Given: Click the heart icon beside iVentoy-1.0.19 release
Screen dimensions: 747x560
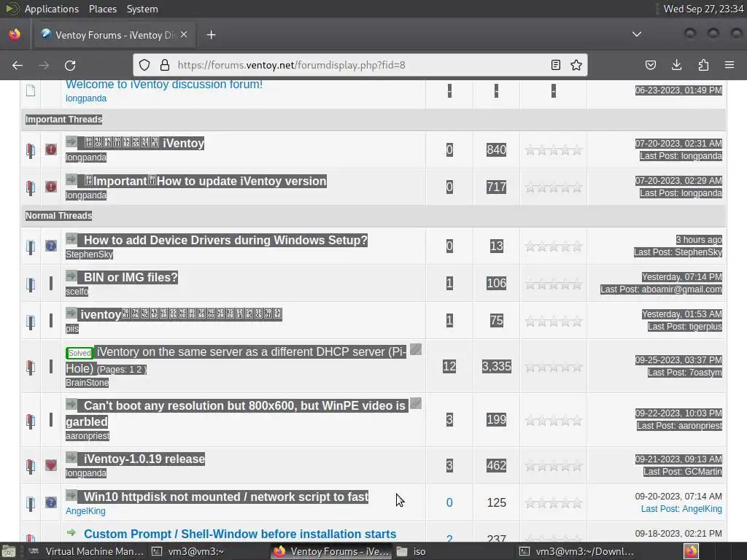Looking at the screenshot, I should point(51,464).
